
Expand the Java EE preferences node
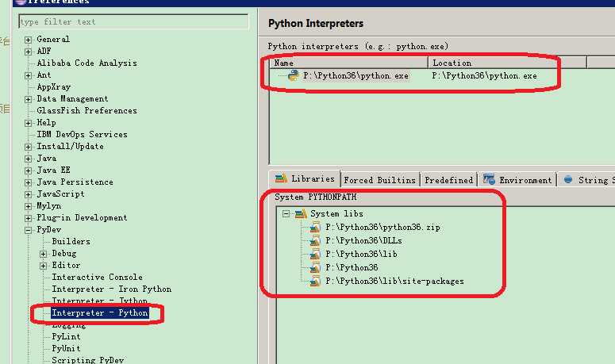pyautogui.click(x=29, y=171)
